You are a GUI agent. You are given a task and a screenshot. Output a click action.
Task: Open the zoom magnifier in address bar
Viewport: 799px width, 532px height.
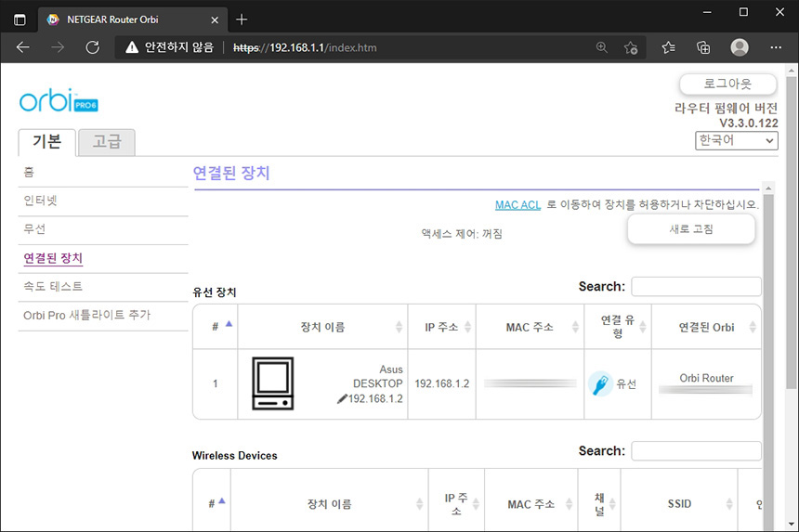602,47
